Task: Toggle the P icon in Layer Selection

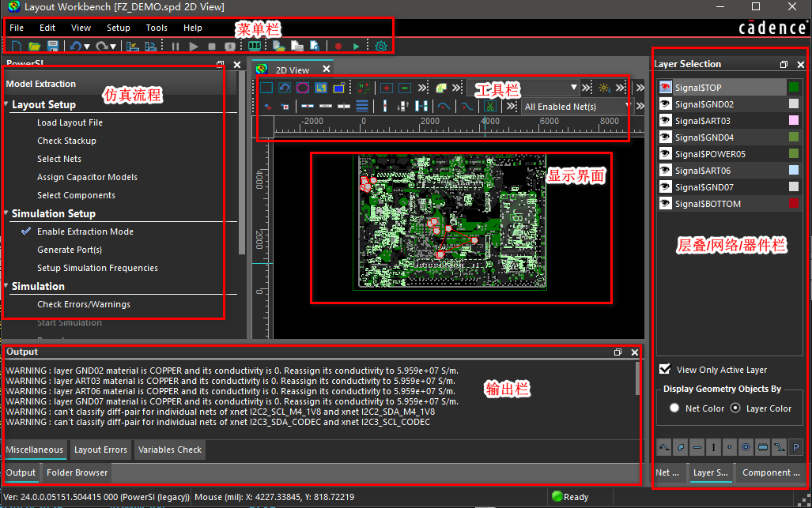Action: coord(796,447)
